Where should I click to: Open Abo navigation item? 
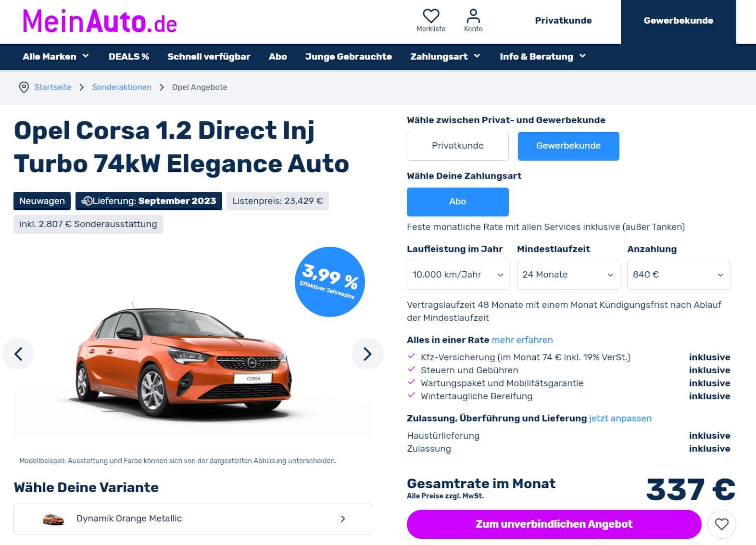pos(278,57)
